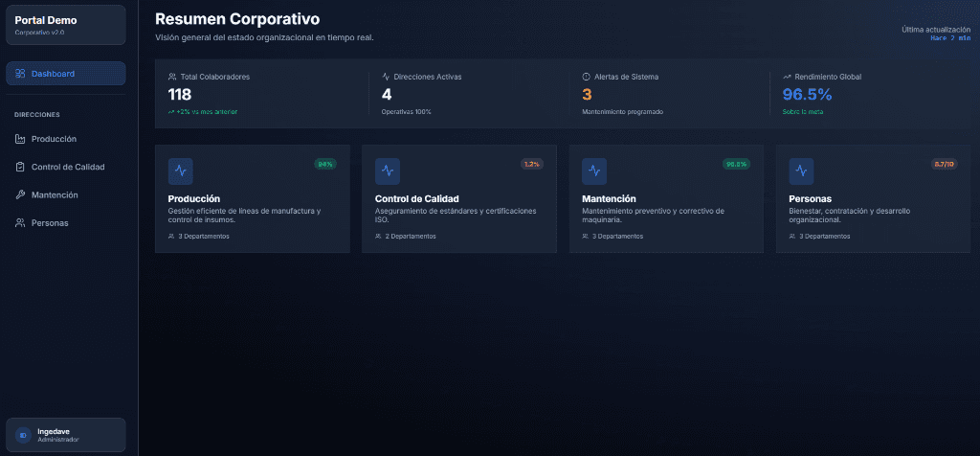The height and width of the screenshot is (456, 980).
Task: Click the Producción factory icon in sidebar
Action: (19, 139)
